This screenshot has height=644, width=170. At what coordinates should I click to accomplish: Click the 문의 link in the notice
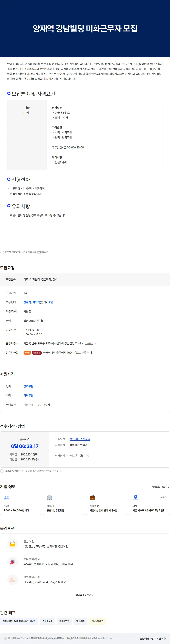39,252
